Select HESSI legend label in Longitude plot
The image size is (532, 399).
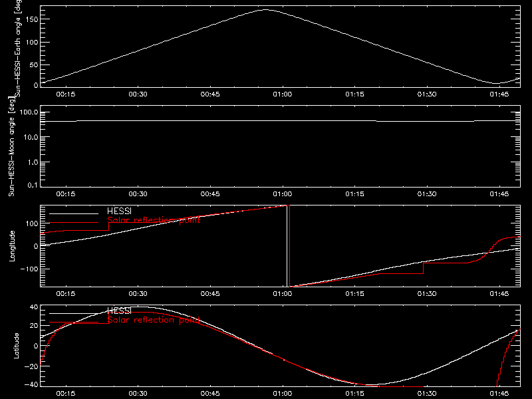[x=119, y=211]
